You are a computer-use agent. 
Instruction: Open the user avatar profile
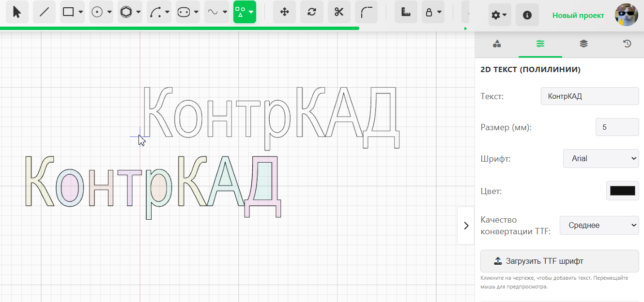[x=626, y=15]
